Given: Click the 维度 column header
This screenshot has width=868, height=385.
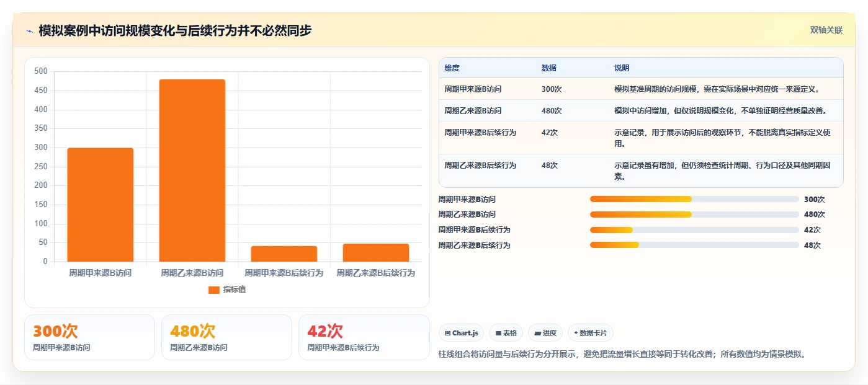Looking at the screenshot, I should tap(452, 68).
